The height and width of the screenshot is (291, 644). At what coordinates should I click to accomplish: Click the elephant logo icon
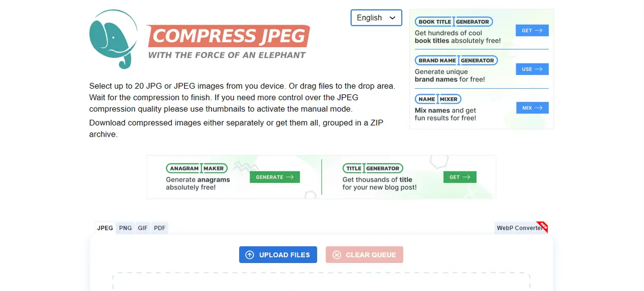[x=113, y=39]
